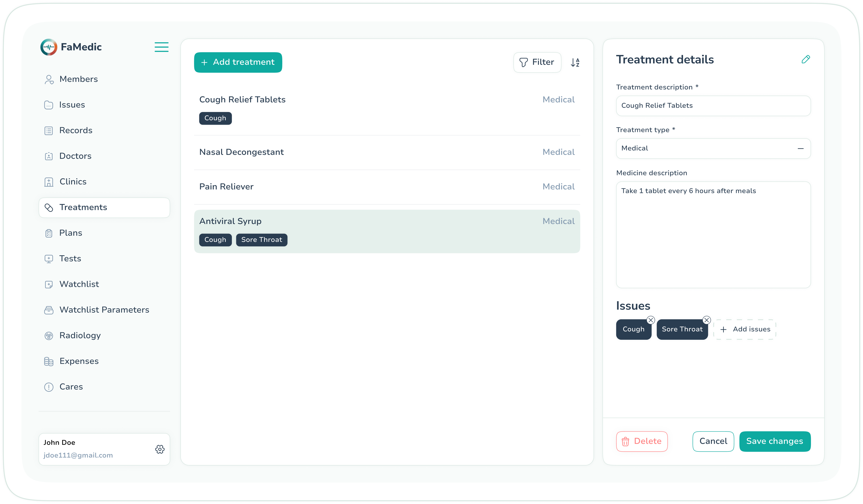Open settings gear next to John Doe
Viewport: 863px width, 504px height.
[159, 449]
